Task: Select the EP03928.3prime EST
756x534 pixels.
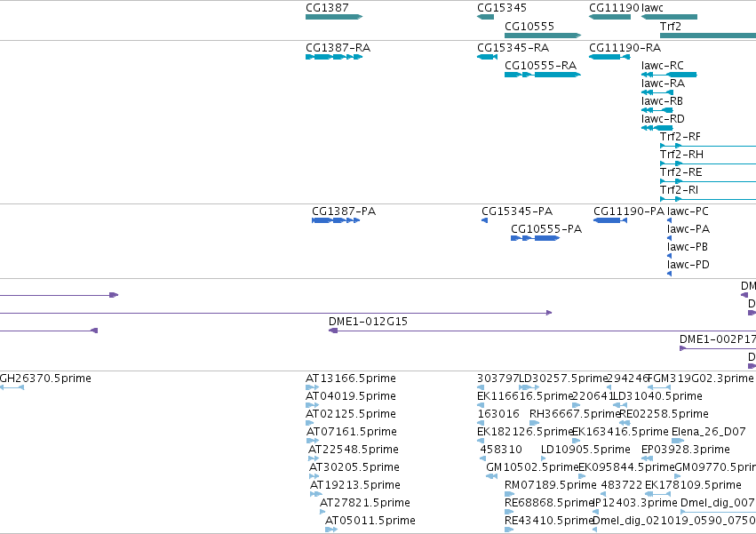Action: pos(647,458)
